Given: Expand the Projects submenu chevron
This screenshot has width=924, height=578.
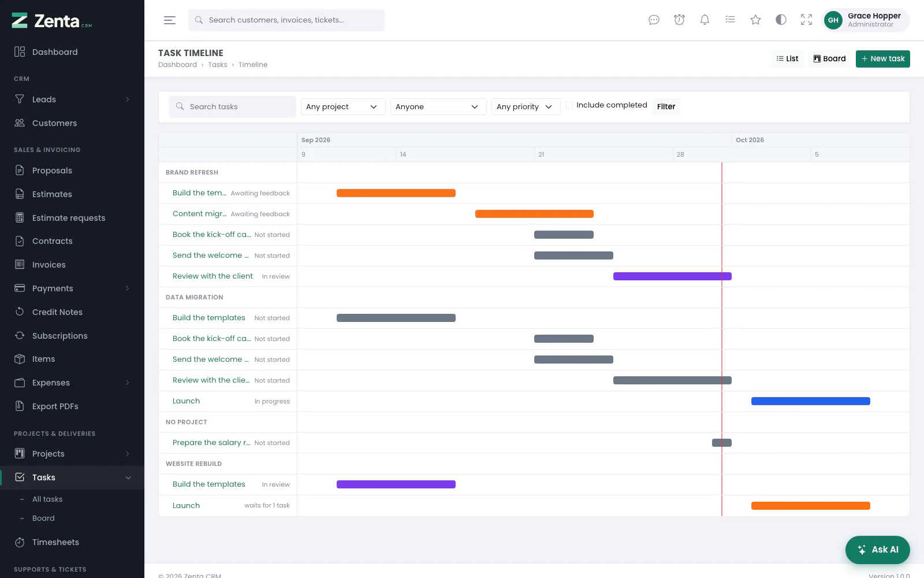Looking at the screenshot, I should (x=128, y=454).
